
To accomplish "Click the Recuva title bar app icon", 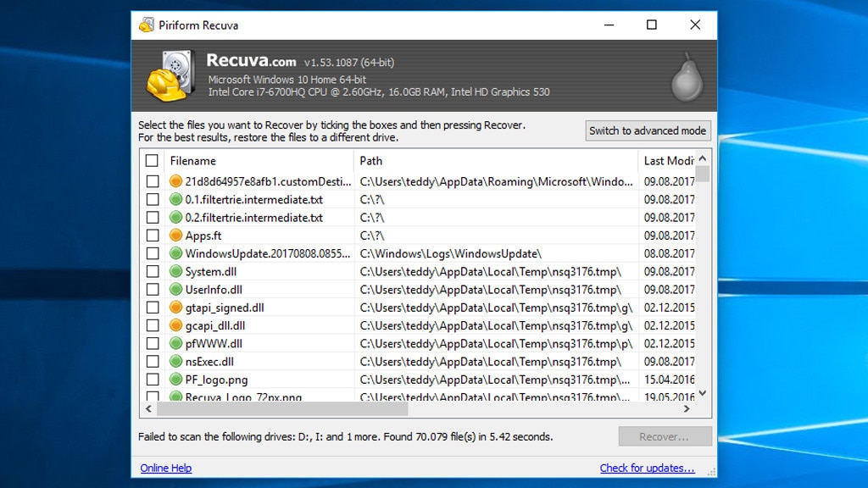I will point(147,25).
